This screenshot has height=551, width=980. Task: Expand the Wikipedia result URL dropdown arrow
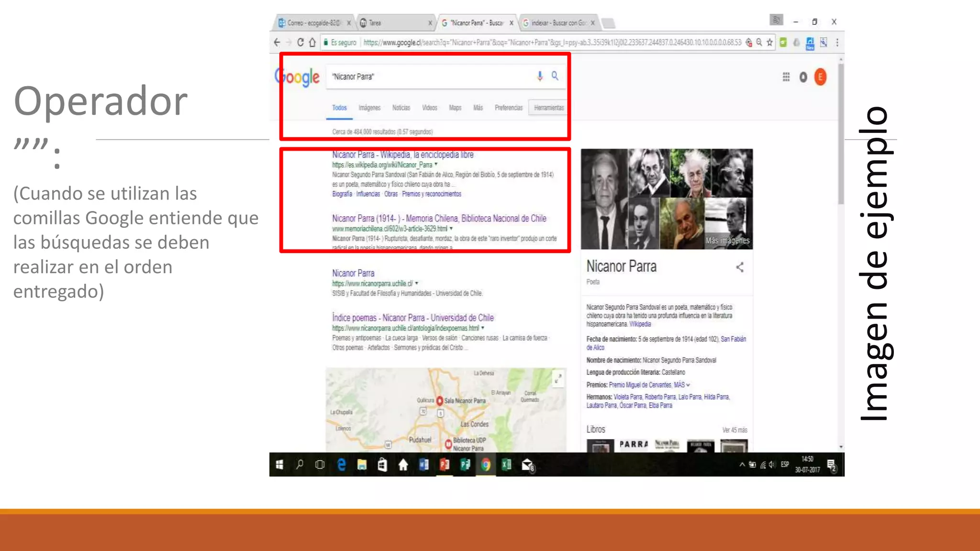coord(436,164)
